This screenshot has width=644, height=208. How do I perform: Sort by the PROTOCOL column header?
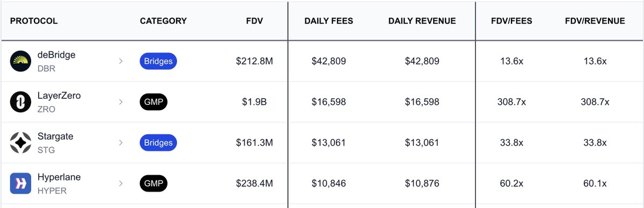point(34,21)
